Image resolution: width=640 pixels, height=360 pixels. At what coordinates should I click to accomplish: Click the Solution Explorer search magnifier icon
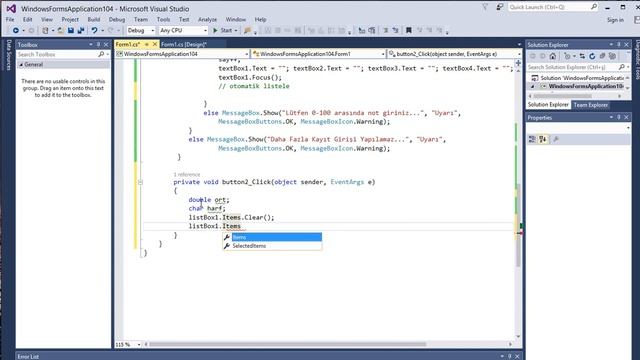(x=622, y=67)
